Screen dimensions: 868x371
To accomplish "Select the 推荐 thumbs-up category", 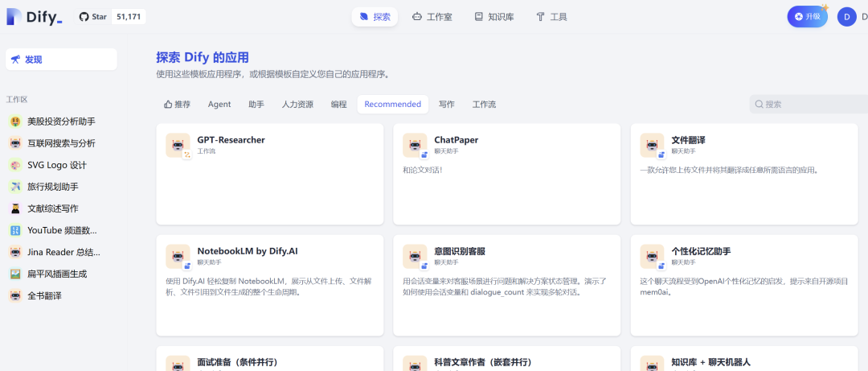I will point(177,105).
